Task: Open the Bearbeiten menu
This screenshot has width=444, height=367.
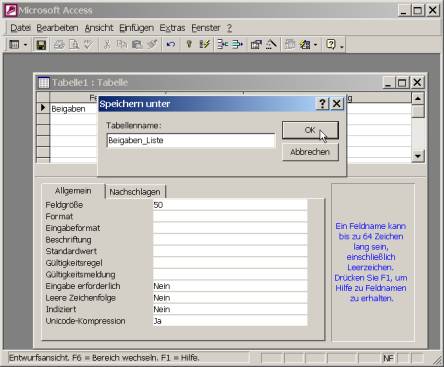Action: pos(57,28)
